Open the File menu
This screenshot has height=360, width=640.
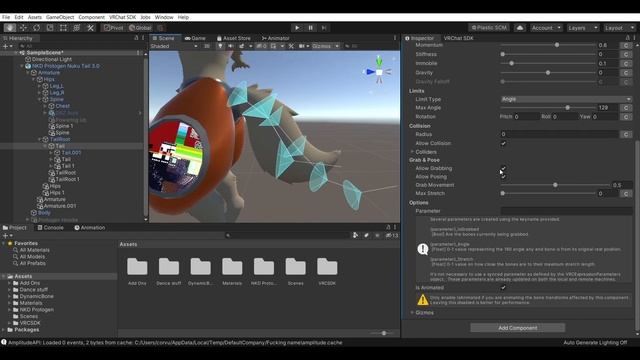[x=6, y=17]
